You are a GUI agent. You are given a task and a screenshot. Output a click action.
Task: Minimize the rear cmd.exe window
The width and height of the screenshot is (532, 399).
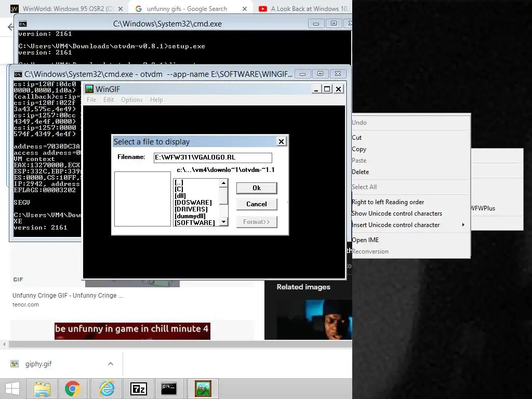tap(316, 24)
